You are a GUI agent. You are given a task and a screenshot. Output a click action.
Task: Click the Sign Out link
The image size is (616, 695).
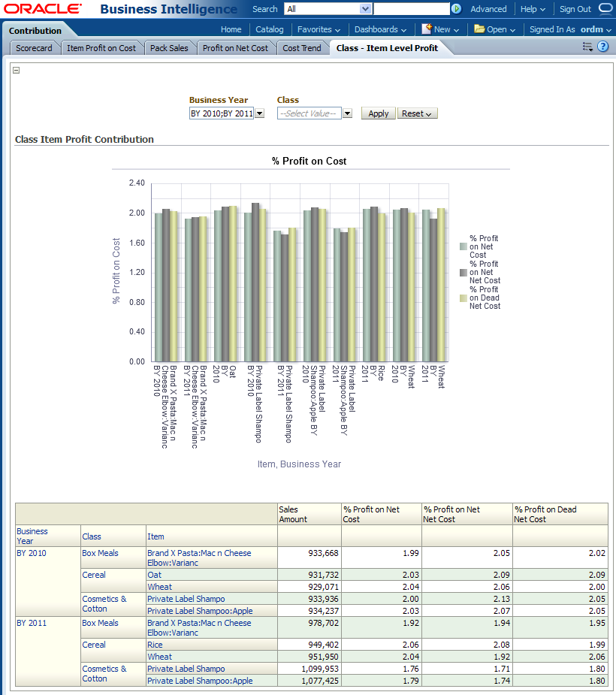coord(575,9)
